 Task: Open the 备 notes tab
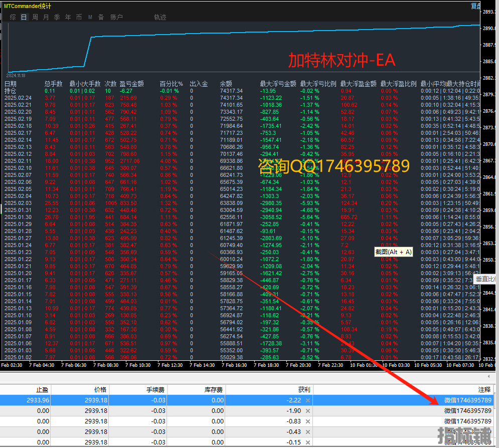(x=101, y=17)
